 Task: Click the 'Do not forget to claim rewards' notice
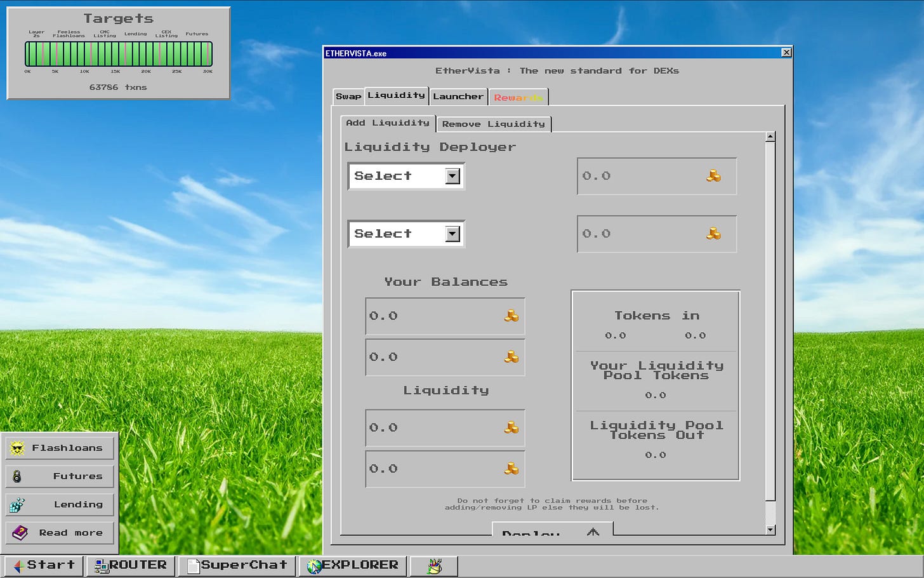(x=552, y=504)
